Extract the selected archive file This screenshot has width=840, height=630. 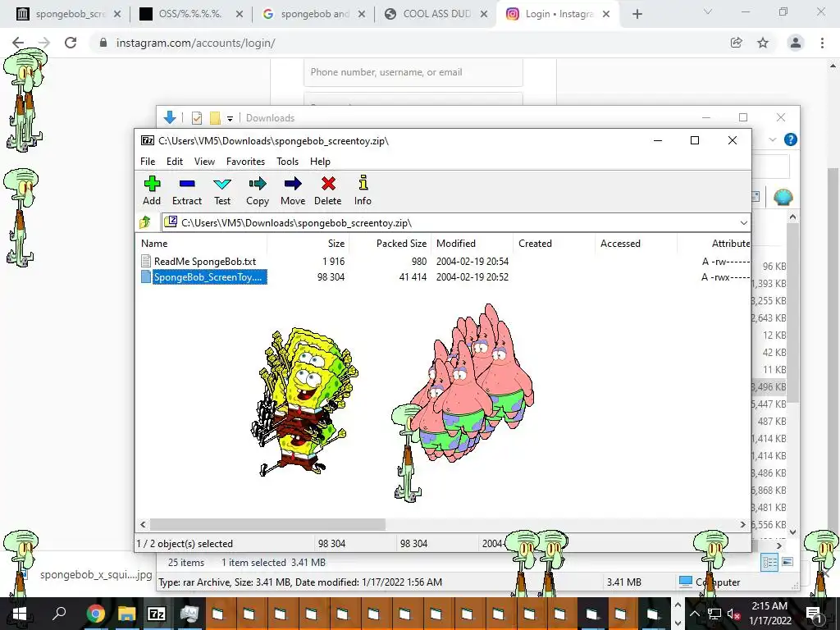point(186,190)
